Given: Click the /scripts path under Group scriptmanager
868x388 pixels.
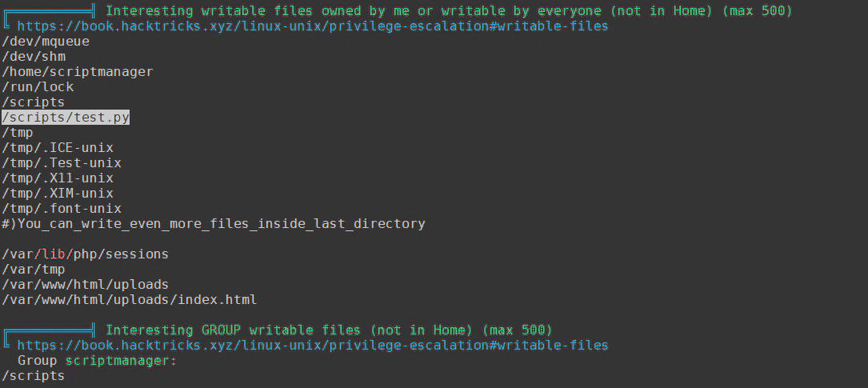Looking at the screenshot, I should pos(34,376).
